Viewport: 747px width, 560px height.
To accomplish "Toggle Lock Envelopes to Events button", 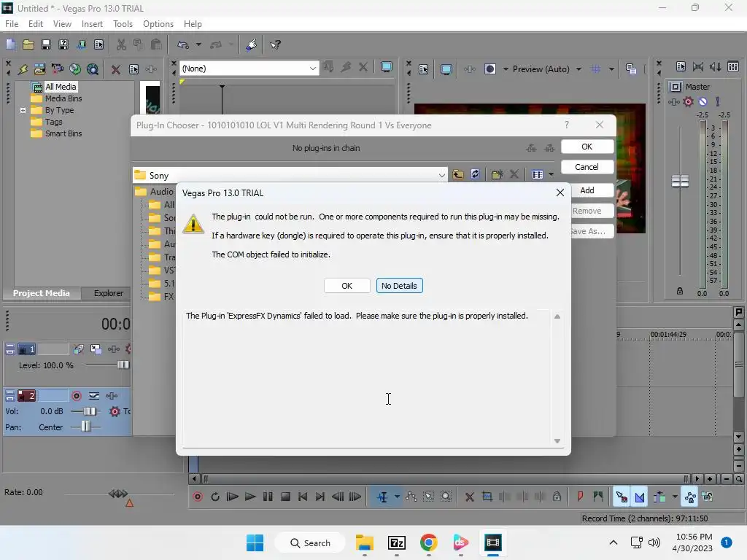I will click(690, 497).
